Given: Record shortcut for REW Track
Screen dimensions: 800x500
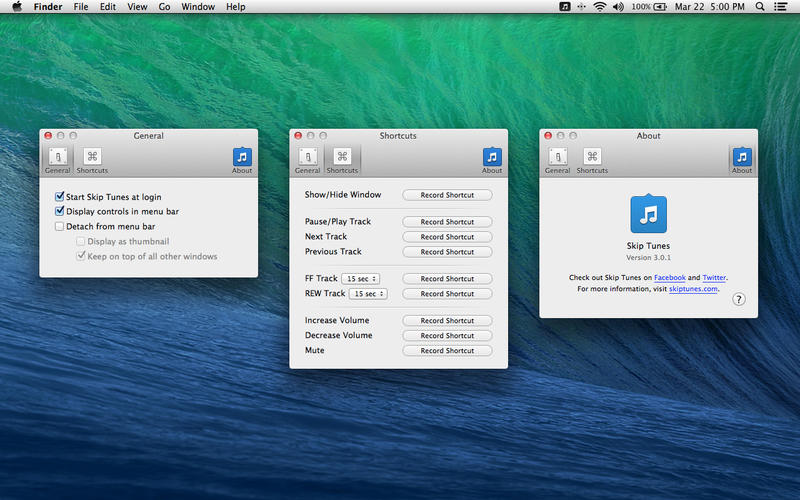Looking at the screenshot, I should pos(447,293).
